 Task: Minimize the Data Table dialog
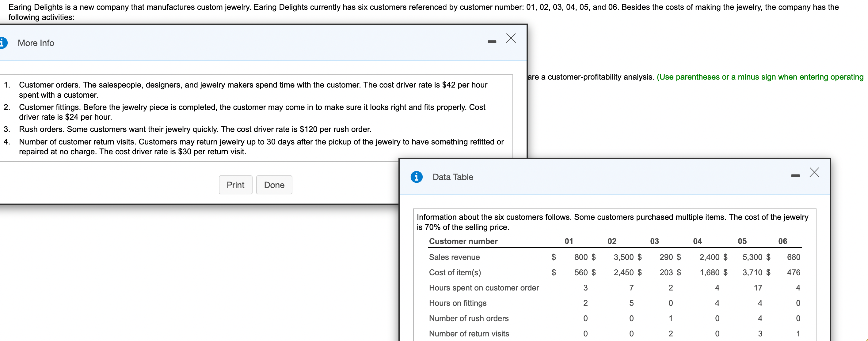[795, 176]
